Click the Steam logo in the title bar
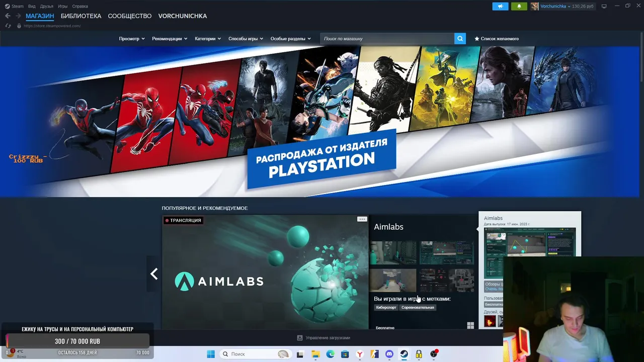 coord(7,6)
